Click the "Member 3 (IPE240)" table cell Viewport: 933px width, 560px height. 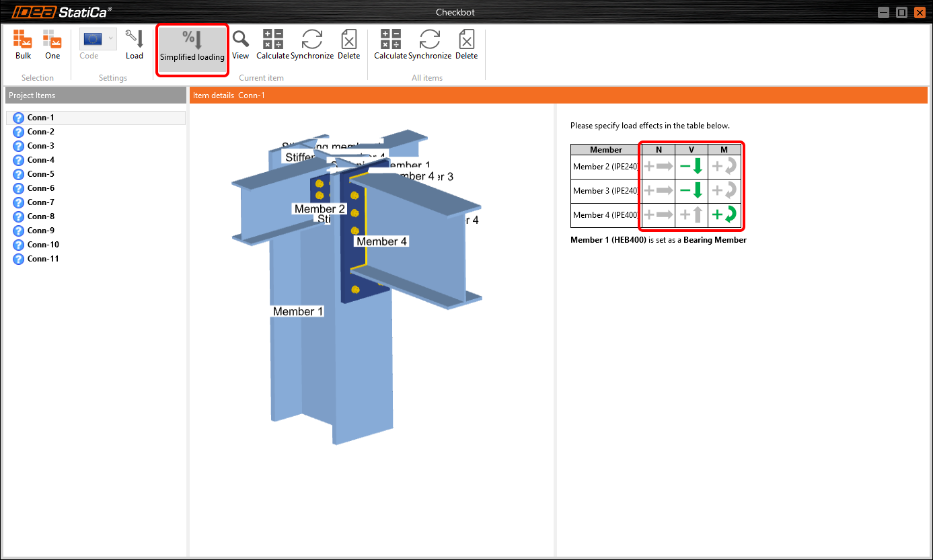[606, 191]
